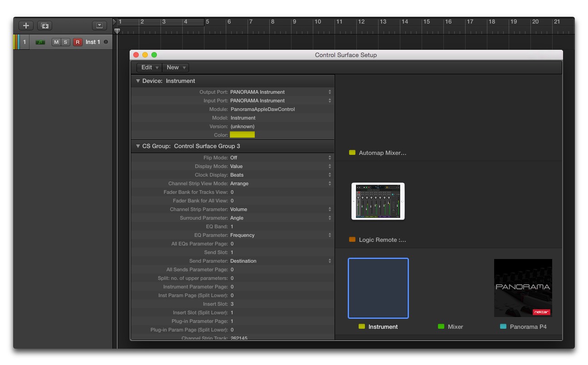Click bar 21 in the timeline ruler
588x365 pixels.
557,22
